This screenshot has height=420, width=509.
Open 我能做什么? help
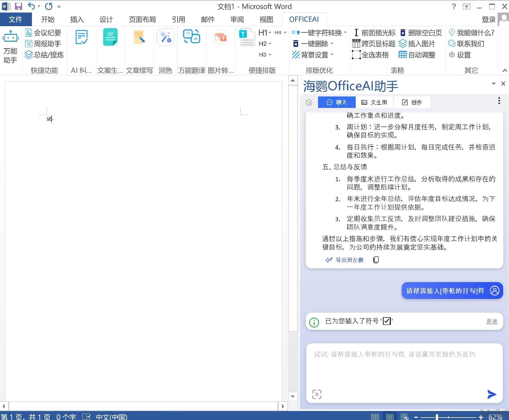[471, 33]
